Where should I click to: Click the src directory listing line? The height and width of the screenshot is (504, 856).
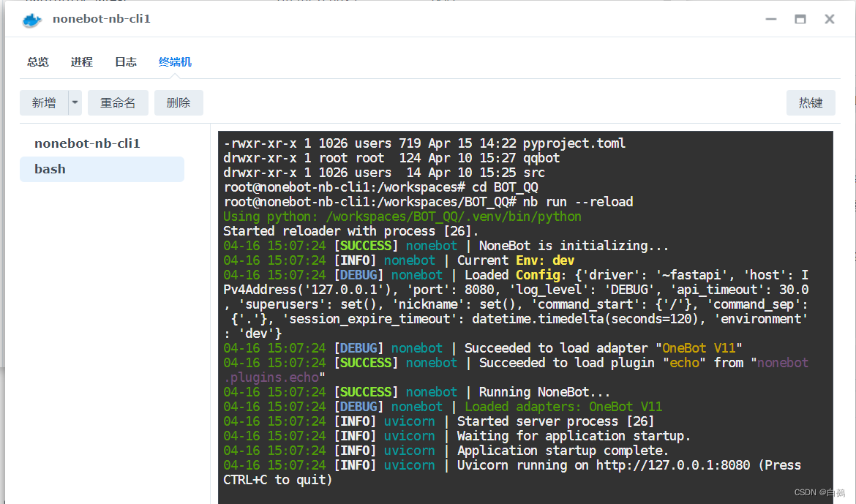coord(384,173)
